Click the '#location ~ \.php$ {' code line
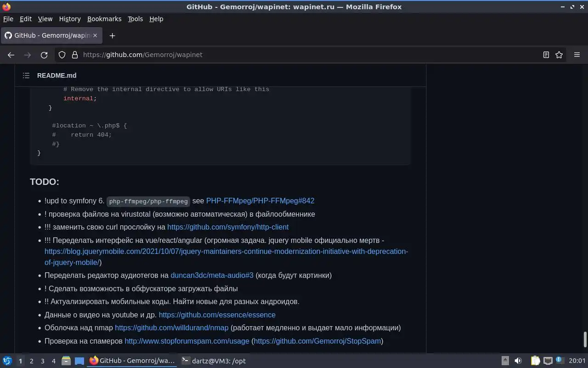This screenshot has width=588, height=368. click(x=90, y=126)
